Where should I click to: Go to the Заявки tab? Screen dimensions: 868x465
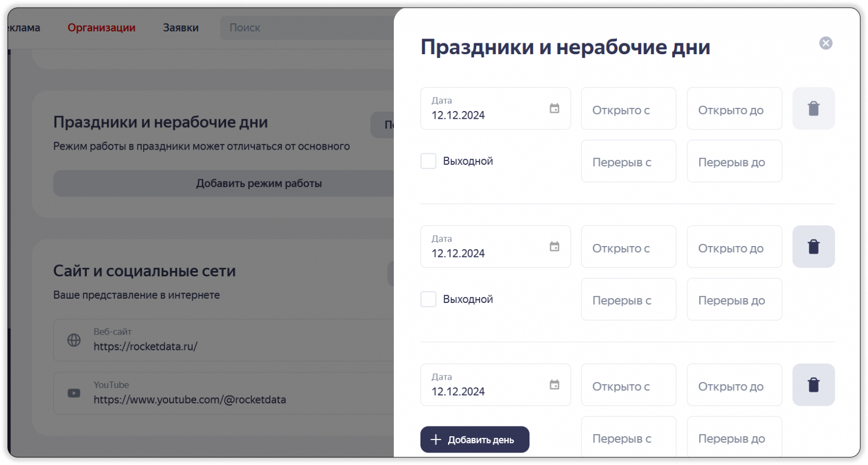tap(181, 28)
